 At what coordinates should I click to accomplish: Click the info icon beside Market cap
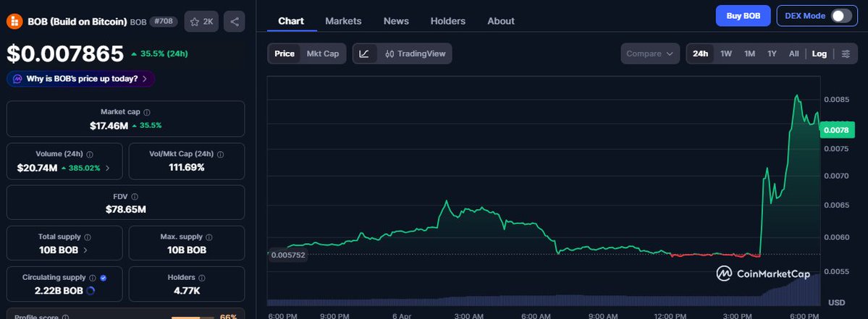[x=147, y=112]
